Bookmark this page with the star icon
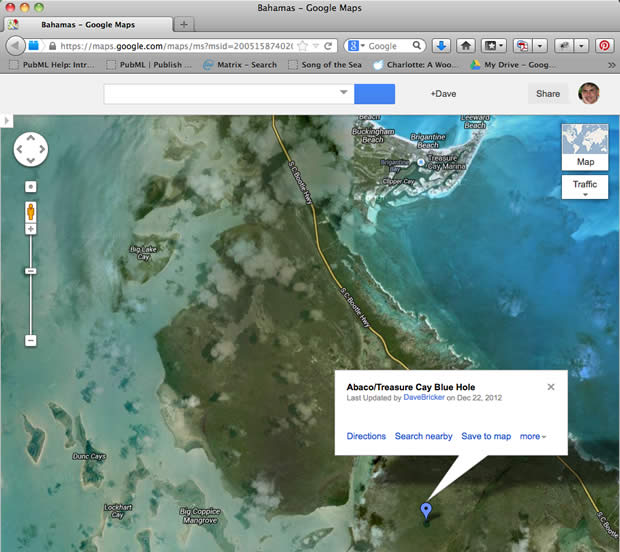The width and height of the screenshot is (620, 552). pyautogui.click(x=301, y=46)
